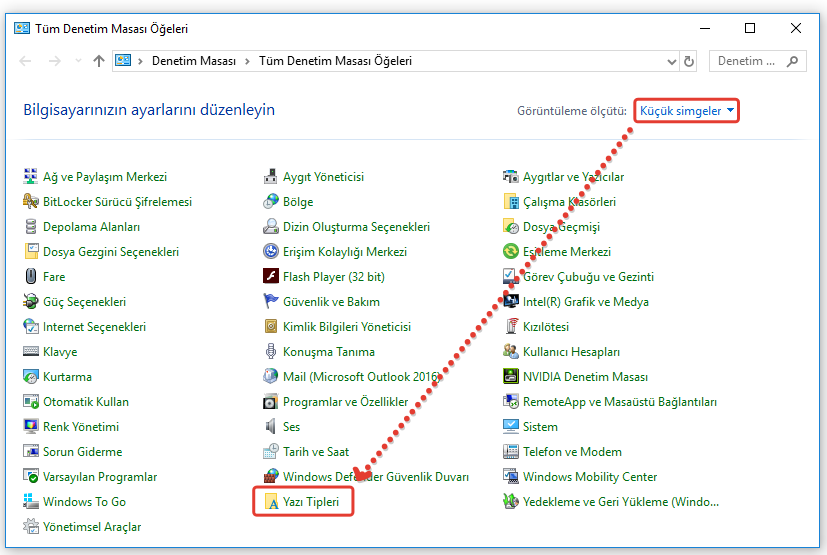Click the Intel(R) Grafik ve Medya icon
This screenshot has width=827, height=555.
510,302
